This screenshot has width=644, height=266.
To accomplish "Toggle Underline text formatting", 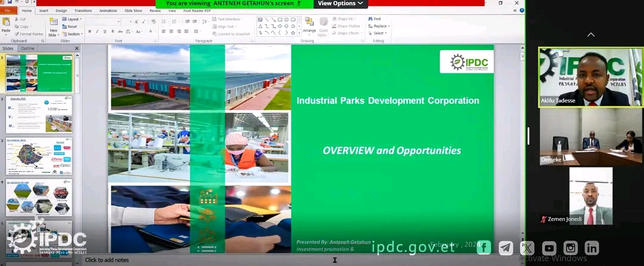I will click(105, 31).
